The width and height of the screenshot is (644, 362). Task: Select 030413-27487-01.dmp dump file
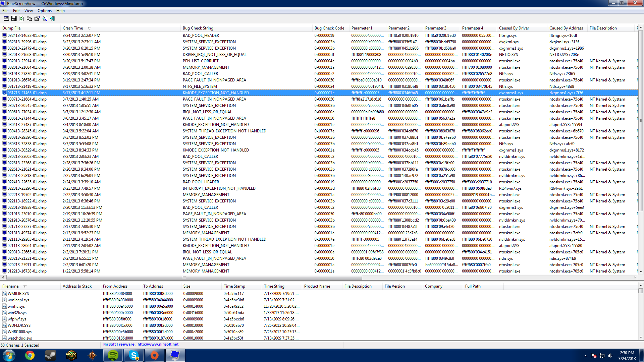[x=27, y=125]
